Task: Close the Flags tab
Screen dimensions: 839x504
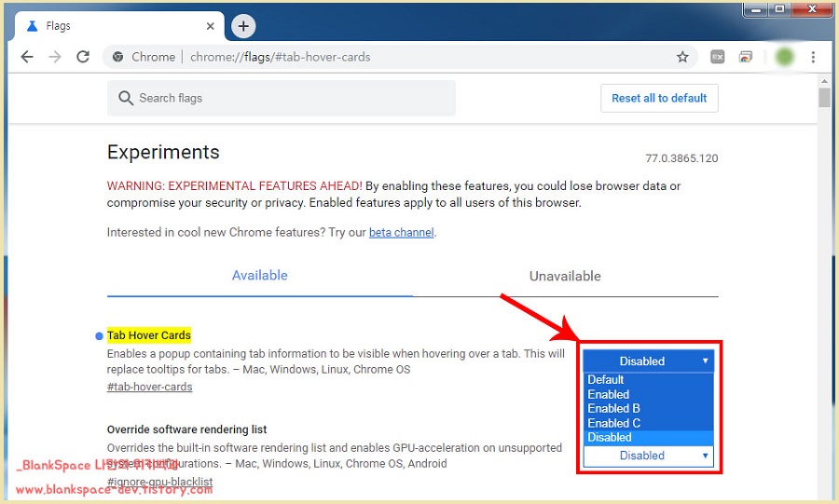Action: [211, 26]
